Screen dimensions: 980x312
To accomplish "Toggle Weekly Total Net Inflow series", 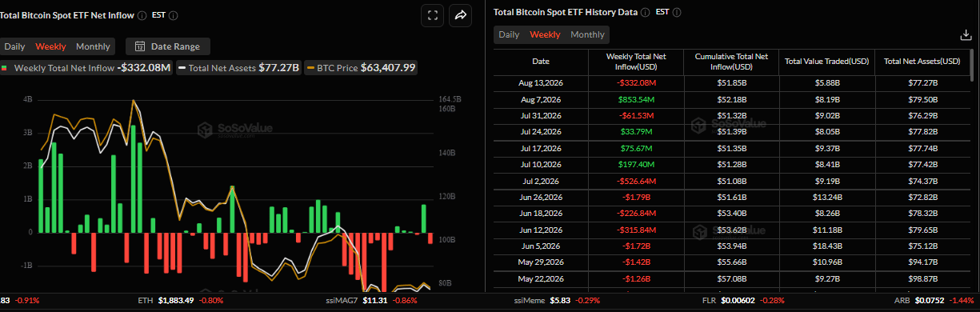I will [x=86, y=68].
